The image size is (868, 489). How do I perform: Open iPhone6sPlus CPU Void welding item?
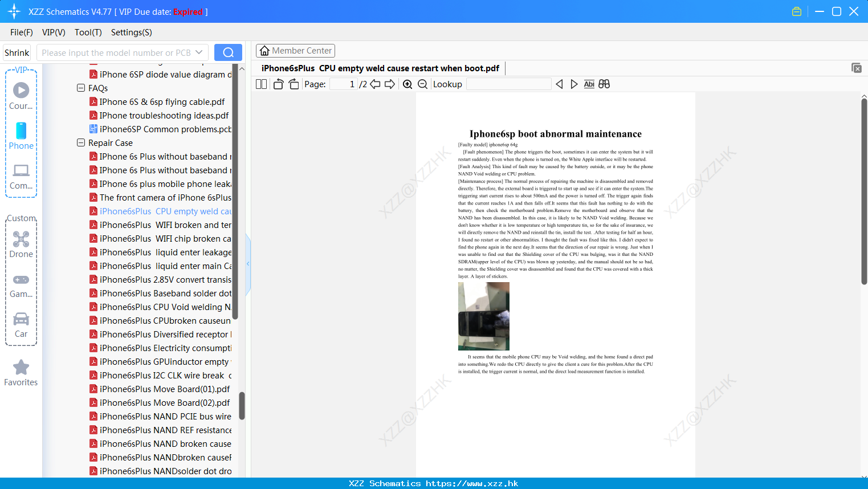pyautogui.click(x=161, y=307)
